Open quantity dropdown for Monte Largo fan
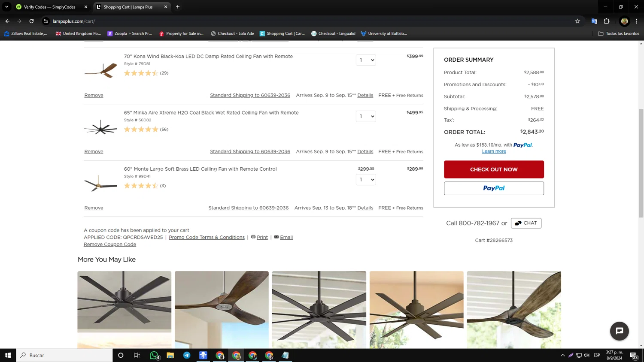The width and height of the screenshot is (644, 362). click(366, 180)
